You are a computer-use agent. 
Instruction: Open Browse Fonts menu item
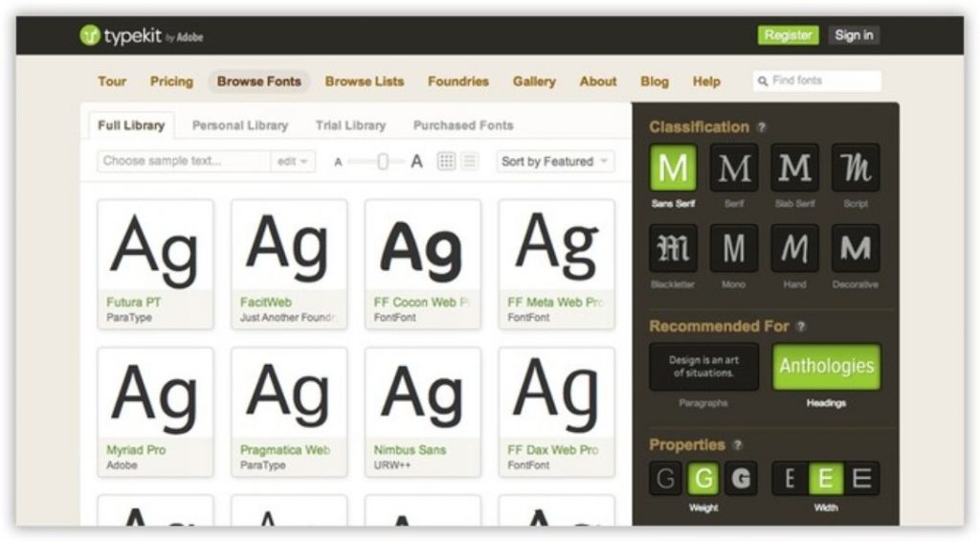258,81
